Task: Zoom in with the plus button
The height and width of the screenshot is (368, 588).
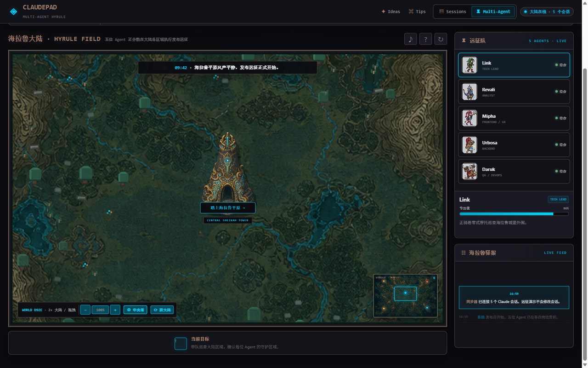Action: pos(115,310)
